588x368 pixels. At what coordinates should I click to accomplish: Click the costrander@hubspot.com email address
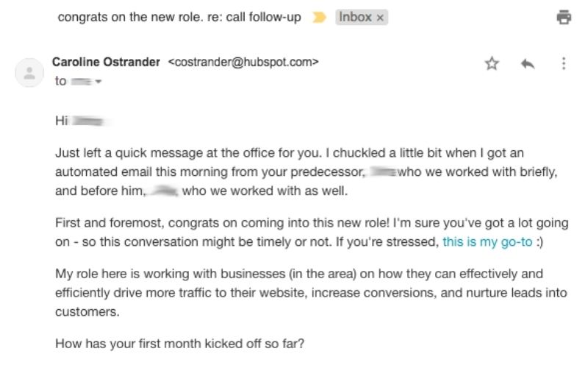click(244, 63)
